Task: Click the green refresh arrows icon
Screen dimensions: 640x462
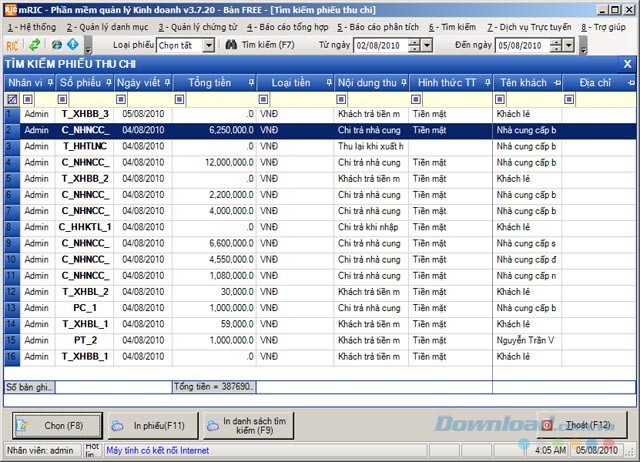Action: [x=35, y=46]
